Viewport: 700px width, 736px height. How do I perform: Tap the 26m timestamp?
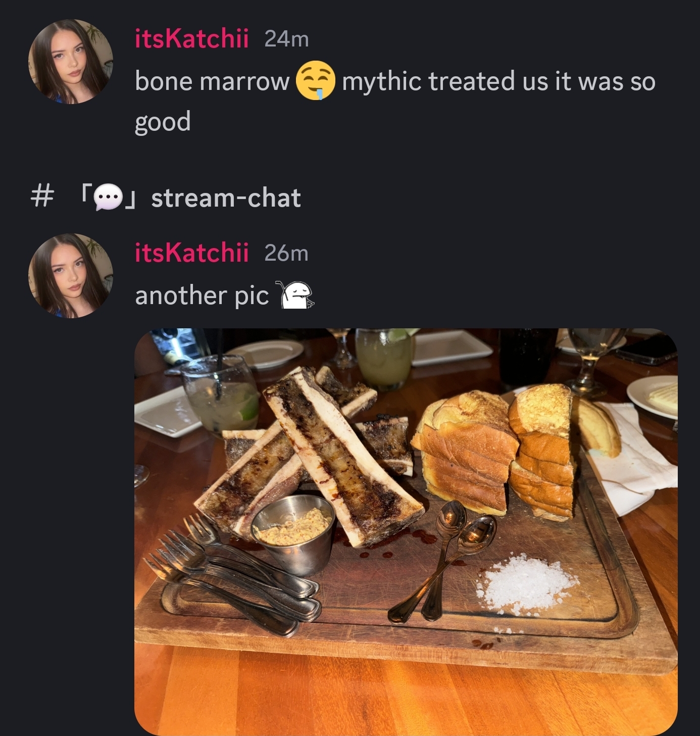pyautogui.click(x=286, y=253)
